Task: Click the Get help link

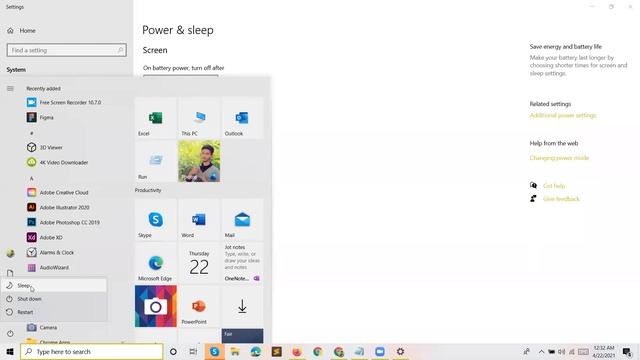Action: pyautogui.click(x=554, y=186)
